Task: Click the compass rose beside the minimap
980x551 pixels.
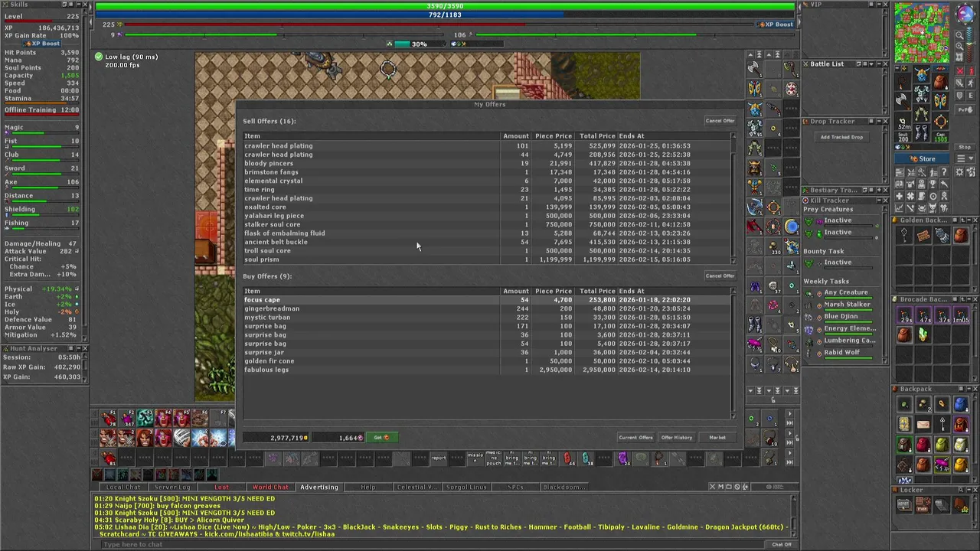Action: (x=965, y=12)
